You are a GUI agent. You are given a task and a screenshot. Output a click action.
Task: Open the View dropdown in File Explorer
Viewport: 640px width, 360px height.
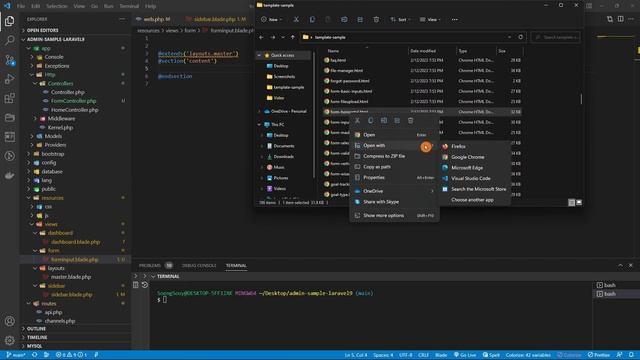pos(430,20)
